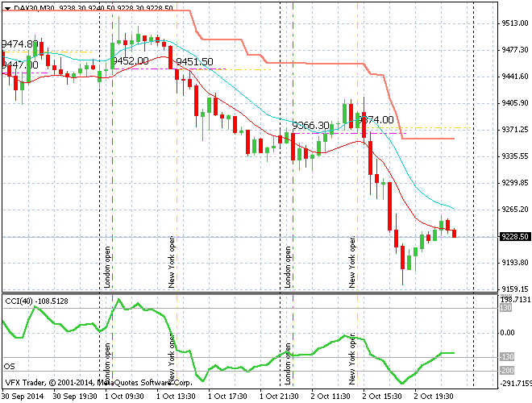532x403 pixels.
Task: Select the 130 level tag on the CCI scale
Action: (x=505, y=308)
